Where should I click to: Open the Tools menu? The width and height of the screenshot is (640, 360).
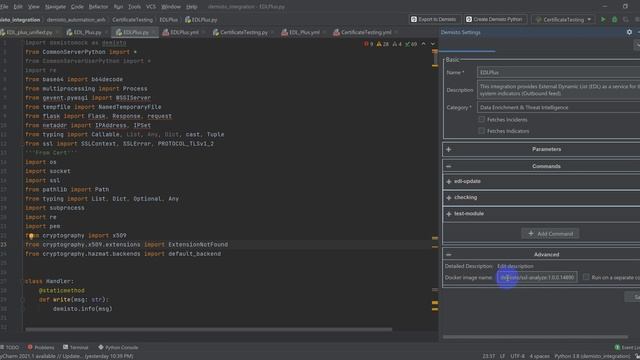pos(134,7)
